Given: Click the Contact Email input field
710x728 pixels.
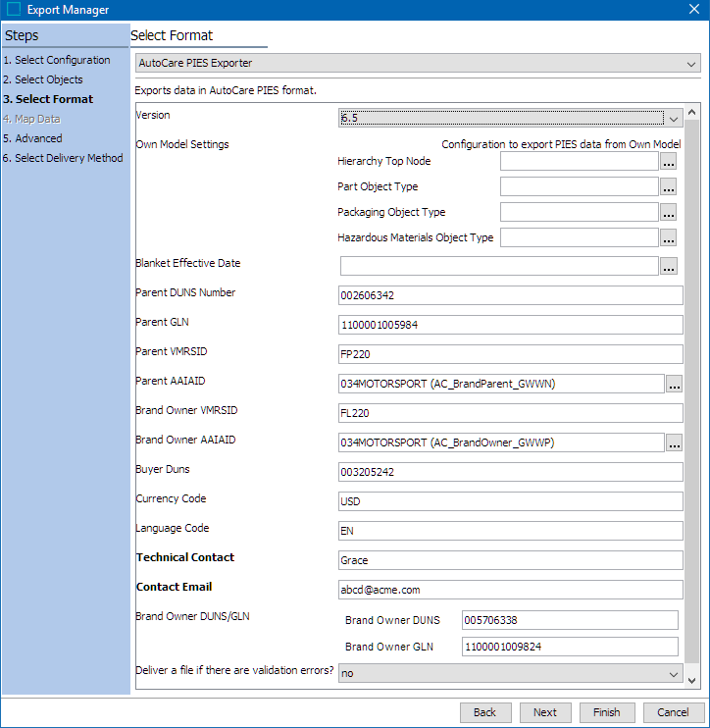Looking at the screenshot, I should coord(509,590).
